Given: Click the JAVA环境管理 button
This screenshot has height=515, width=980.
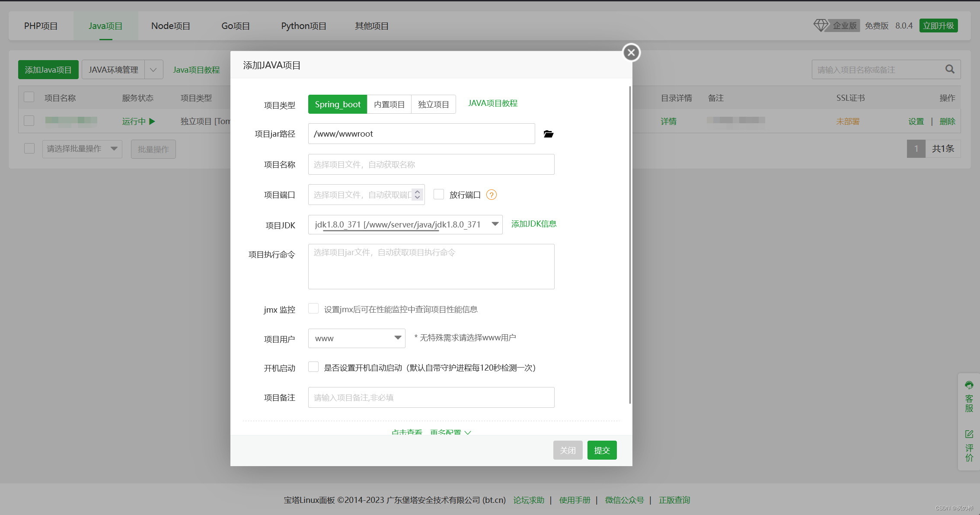Looking at the screenshot, I should (x=113, y=70).
